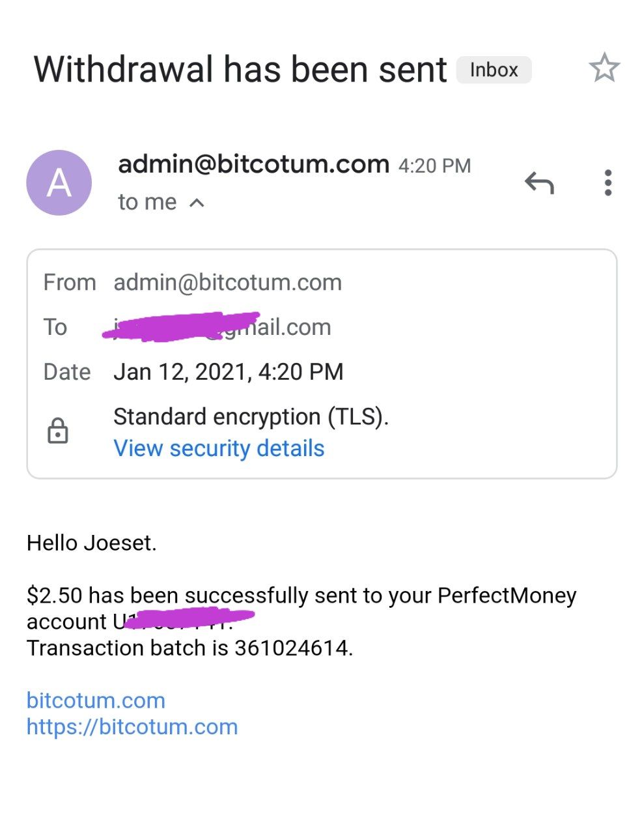Open the https://bitcotum.com link
This screenshot has height=834, width=644.
[x=132, y=726]
